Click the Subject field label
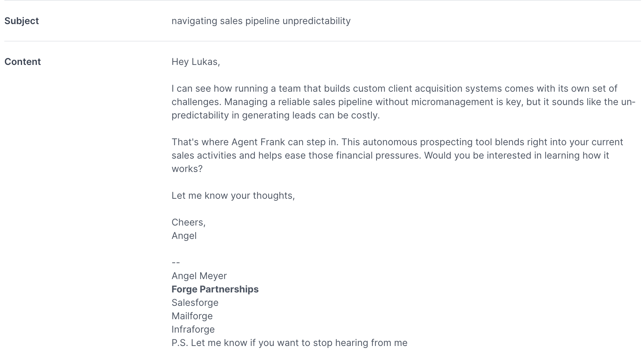The image size is (644, 352). point(21,21)
